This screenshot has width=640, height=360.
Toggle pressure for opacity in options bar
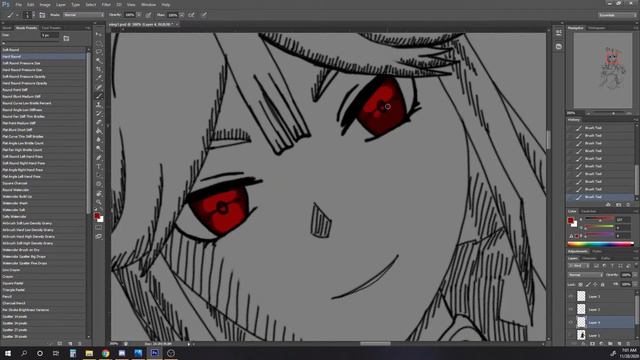coord(148,15)
